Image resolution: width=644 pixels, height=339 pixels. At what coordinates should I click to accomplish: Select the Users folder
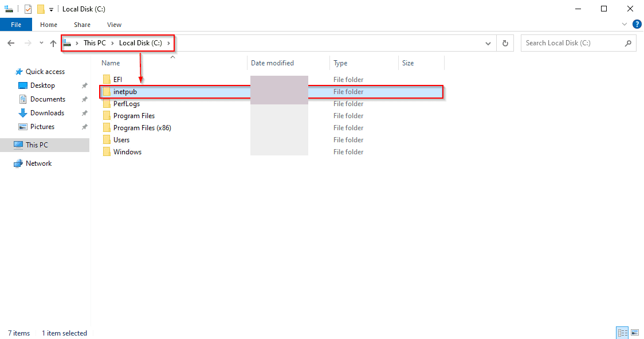(122, 139)
